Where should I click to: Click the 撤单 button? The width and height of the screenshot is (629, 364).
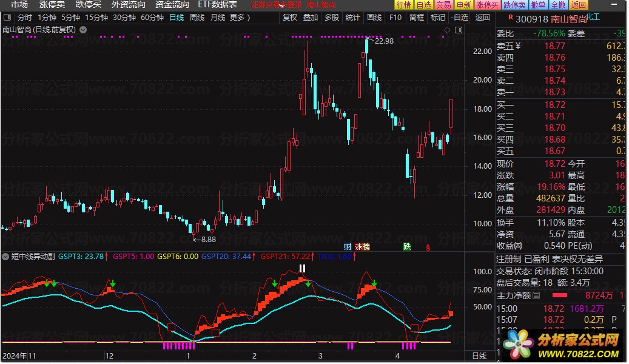(x=538, y=5)
